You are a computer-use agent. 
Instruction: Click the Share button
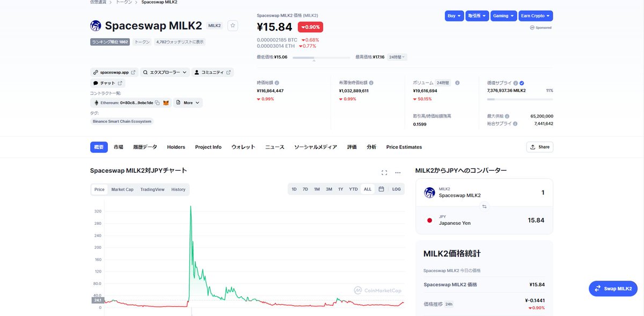click(x=540, y=147)
